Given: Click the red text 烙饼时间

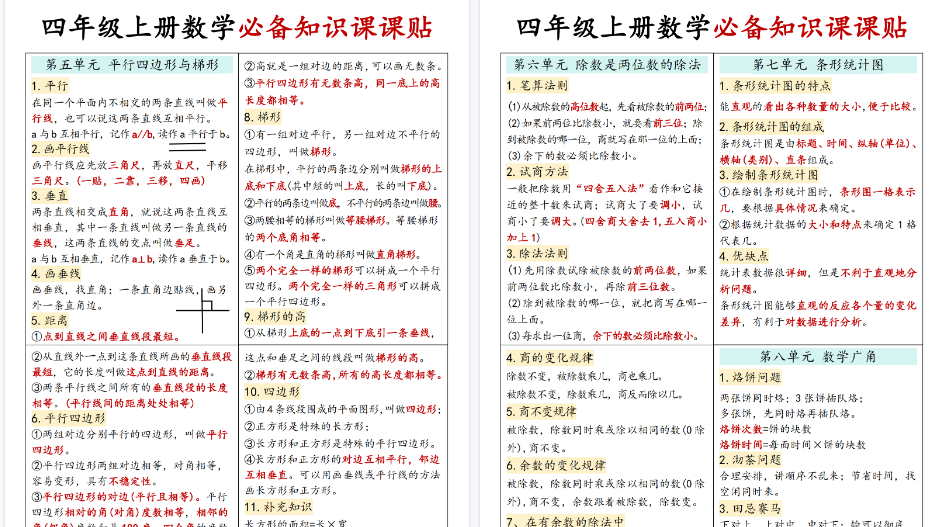Looking at the screenshot, I should (741, 445).
